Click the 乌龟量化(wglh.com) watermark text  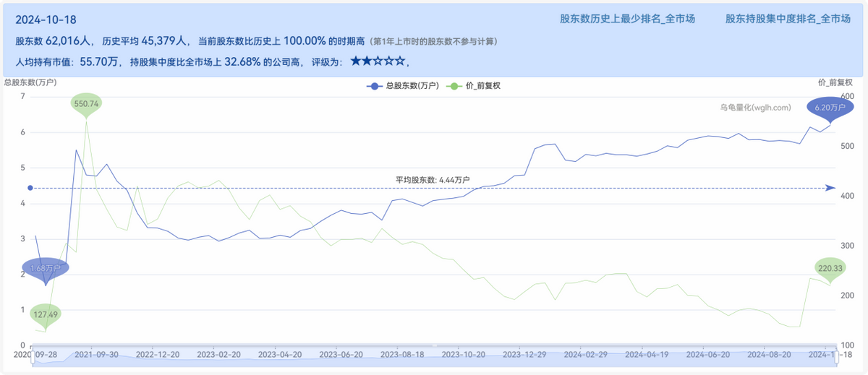click(754, 108)
